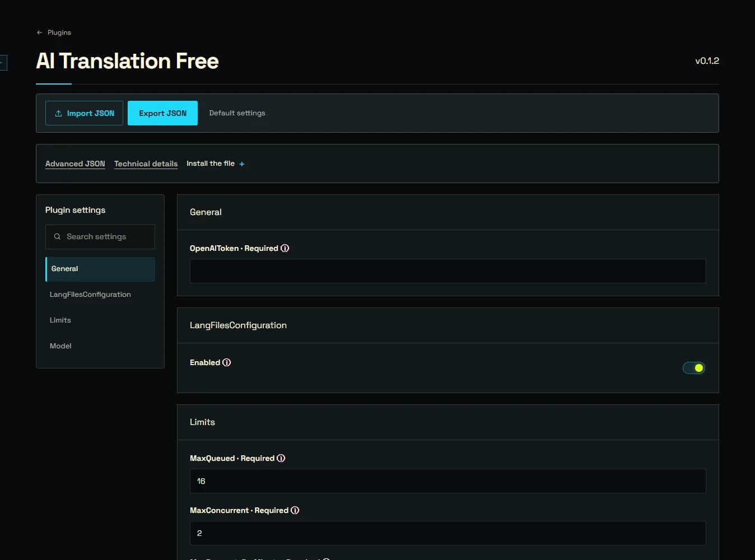This screenshot has width=755, height=560.
Task: Click the Import JSON button
Action: pos(84,113)
